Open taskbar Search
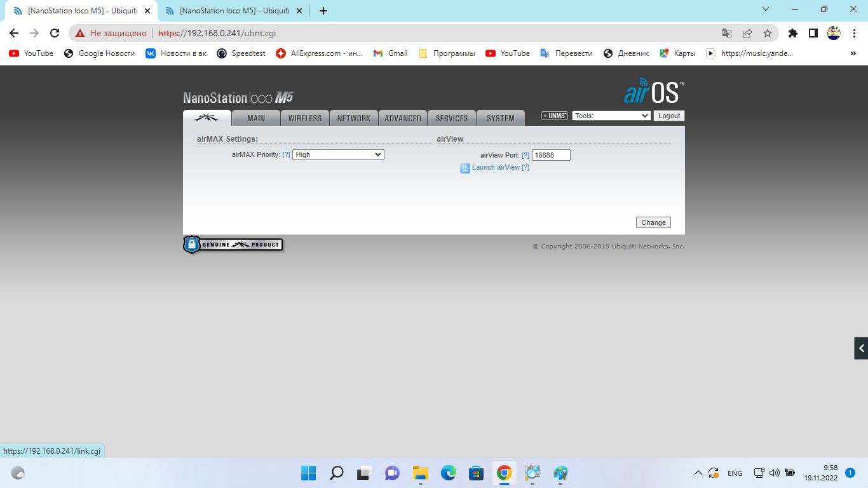 click(x=336, y=473)
